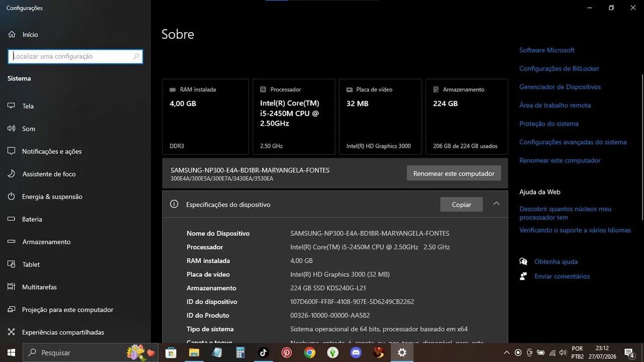The width and height of the screenshot is (644, 362).
Task: Open the Windows Start menu
Action: 12,352
